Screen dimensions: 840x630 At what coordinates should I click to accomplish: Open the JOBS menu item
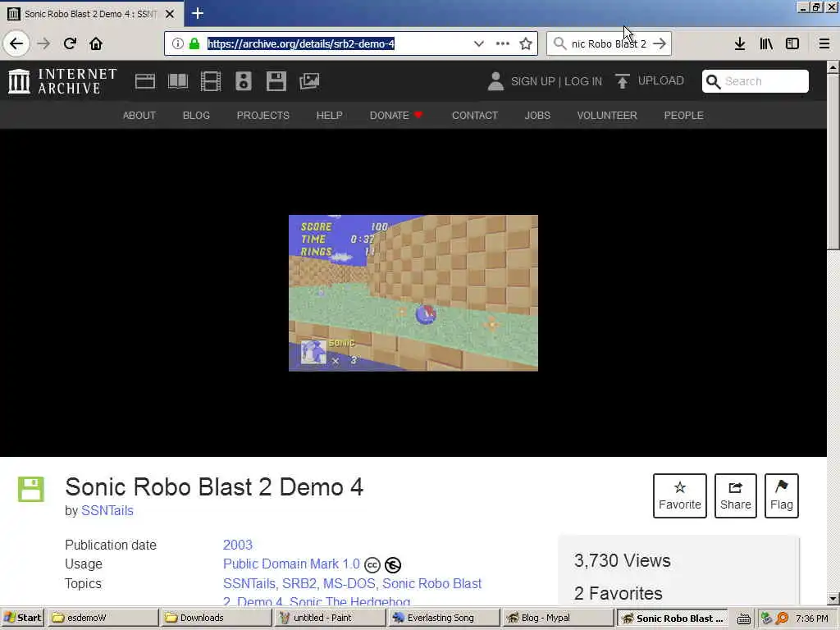point(537,116)
